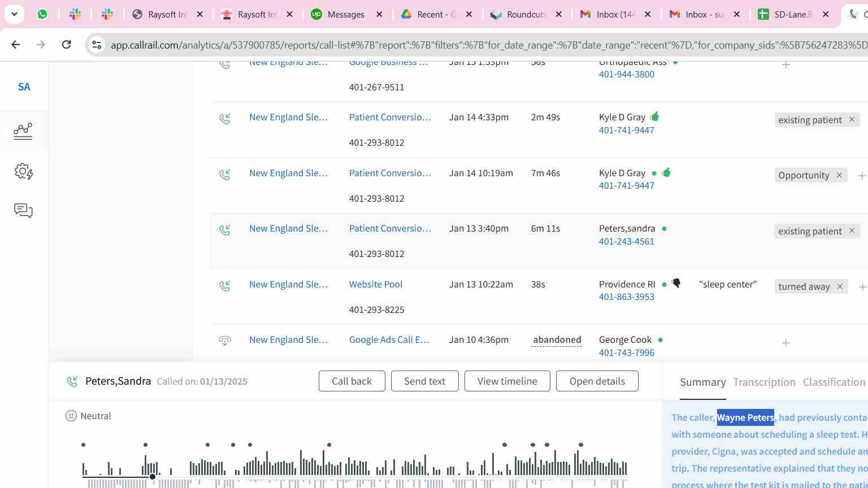Click phone number 401-743-7996

pos(626,352)
